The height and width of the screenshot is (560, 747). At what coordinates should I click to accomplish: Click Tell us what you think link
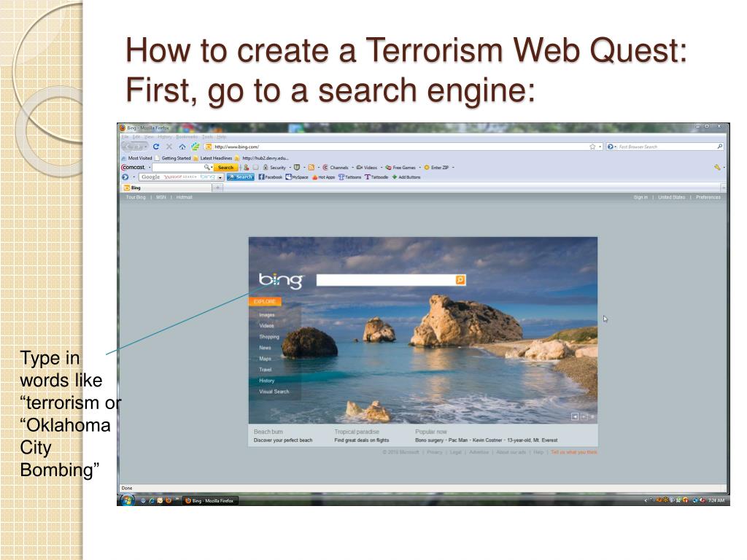click(x=573, y=452)
